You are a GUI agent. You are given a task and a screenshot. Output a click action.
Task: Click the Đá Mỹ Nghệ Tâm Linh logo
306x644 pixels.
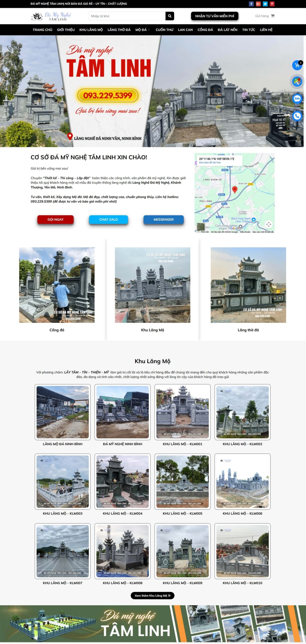click(x=51, y=16)
